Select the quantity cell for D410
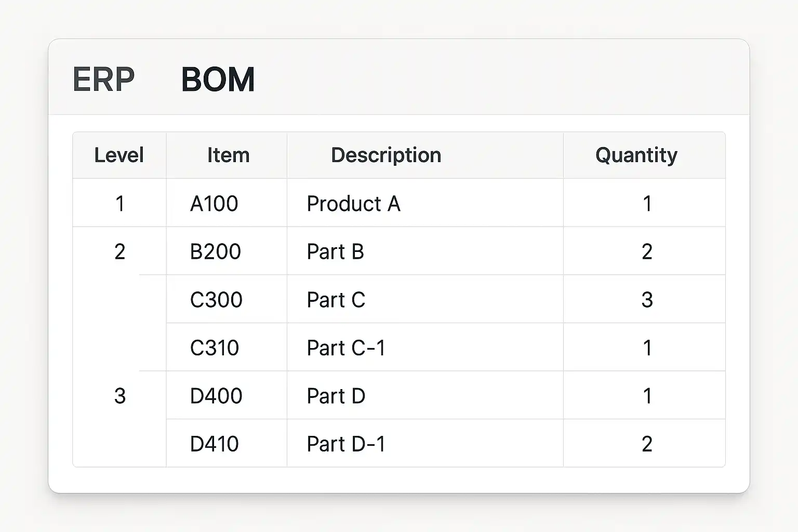This screenshot has height=532, width=798. click(x=647, y=444)
